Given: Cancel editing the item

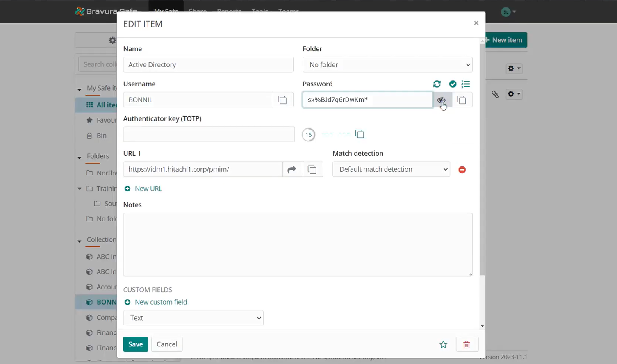Looking at the screenshot, I should click(x=166, y=344).
